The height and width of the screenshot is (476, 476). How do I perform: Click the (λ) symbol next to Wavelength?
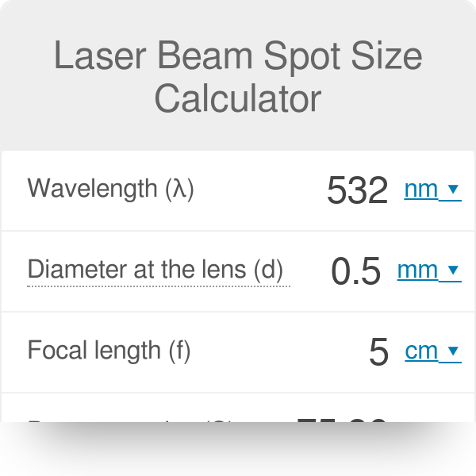(x=179, y=189)
